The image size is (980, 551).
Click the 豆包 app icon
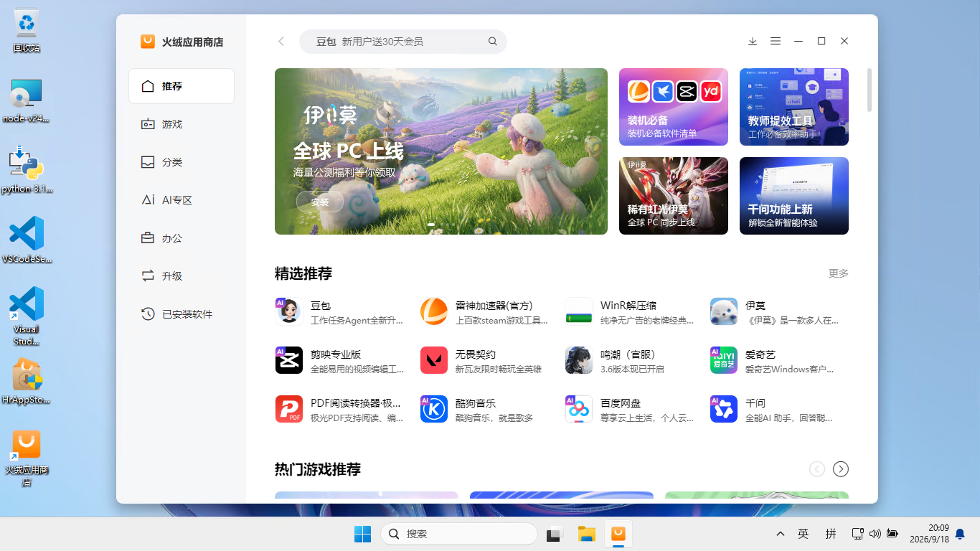tap(289, 311)
